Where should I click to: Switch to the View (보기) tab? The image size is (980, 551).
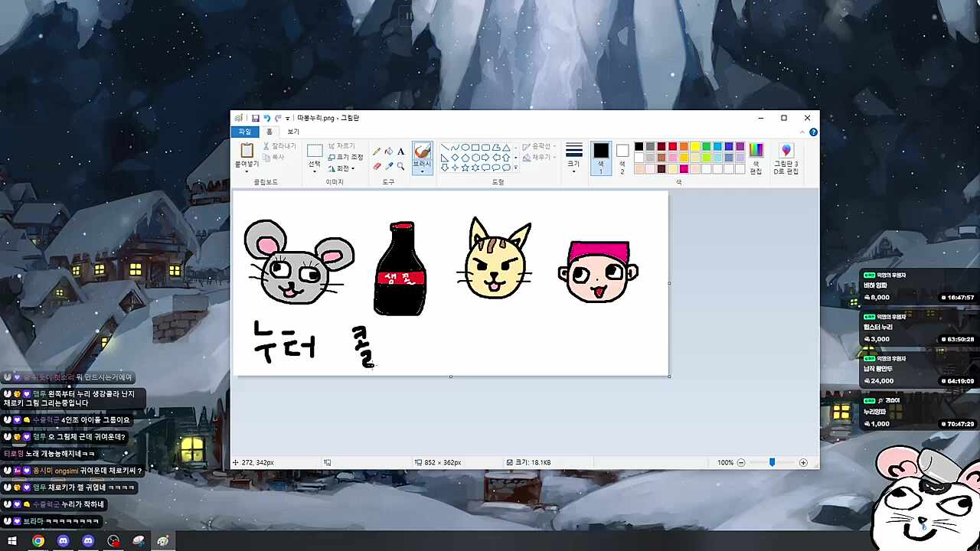293,132
